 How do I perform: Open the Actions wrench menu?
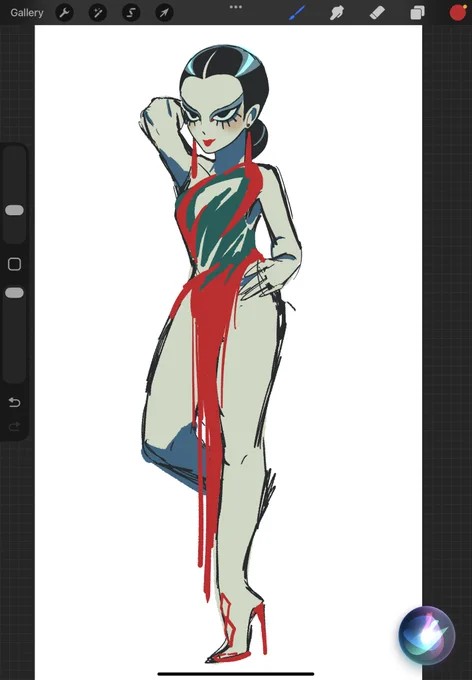[64, 13]
